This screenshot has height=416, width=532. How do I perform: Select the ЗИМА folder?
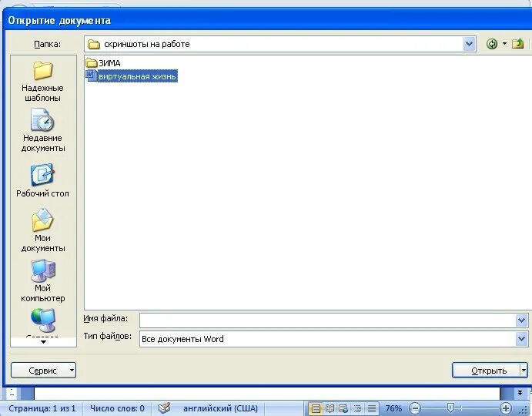coord(103,63)
